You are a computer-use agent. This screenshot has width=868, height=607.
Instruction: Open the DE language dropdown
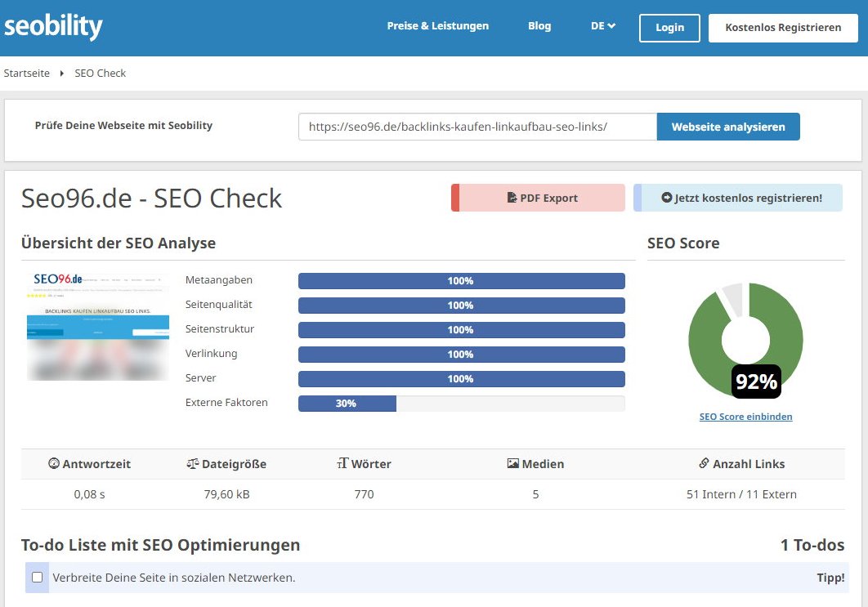tap(603, 26)
